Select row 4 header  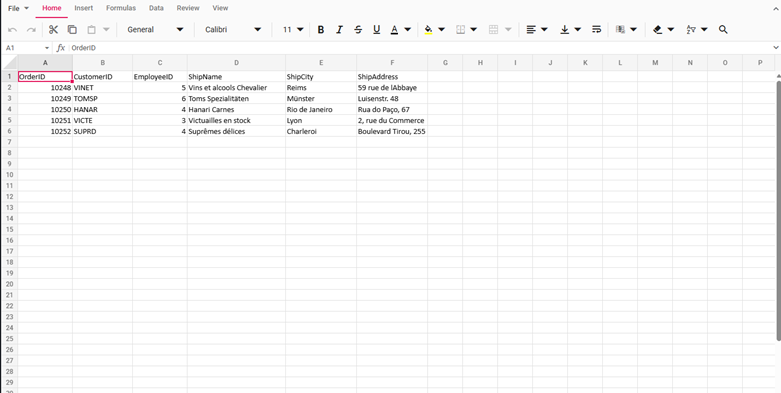(9, 110)
